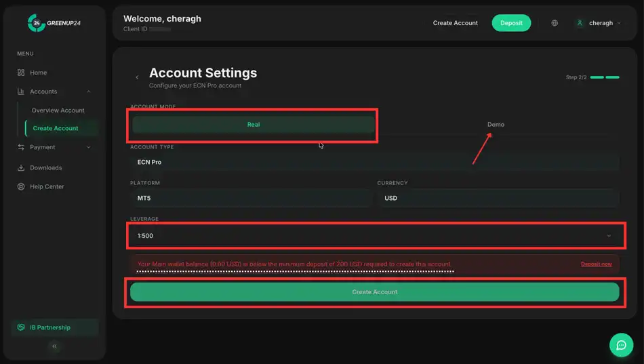Click the Downloads icon in sidebar

pyautogui.click(x=21, y=167)
